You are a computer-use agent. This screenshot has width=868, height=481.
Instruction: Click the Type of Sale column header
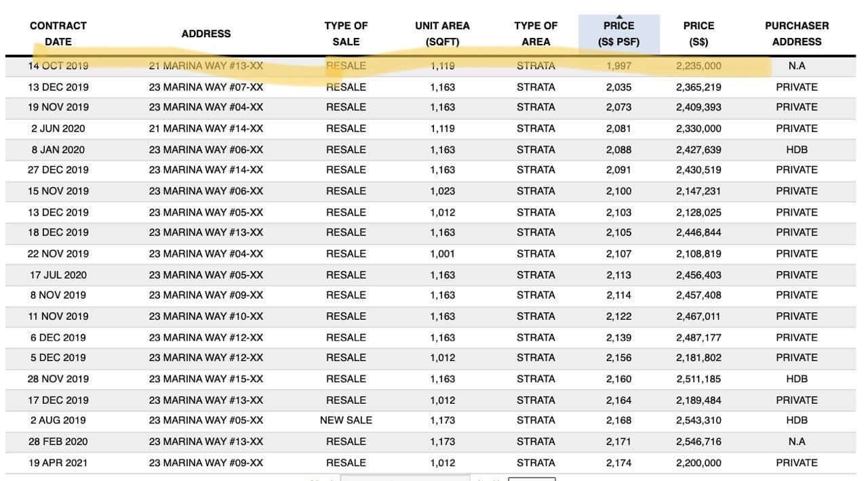(346, 34)
